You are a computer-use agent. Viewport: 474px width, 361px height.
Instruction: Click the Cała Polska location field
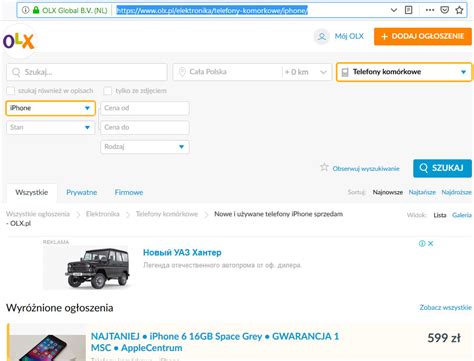click(227, 72)
